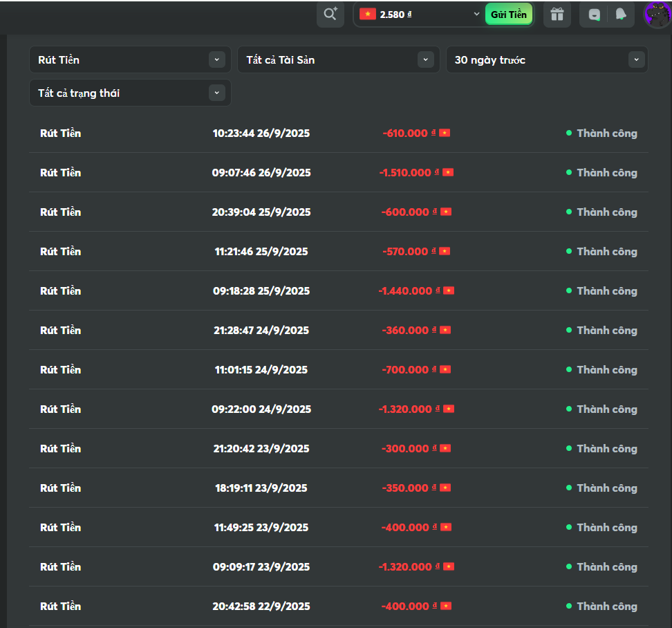
Task: Click the flag icon beside -360.000 amount
Action: [x=445, y=330]
